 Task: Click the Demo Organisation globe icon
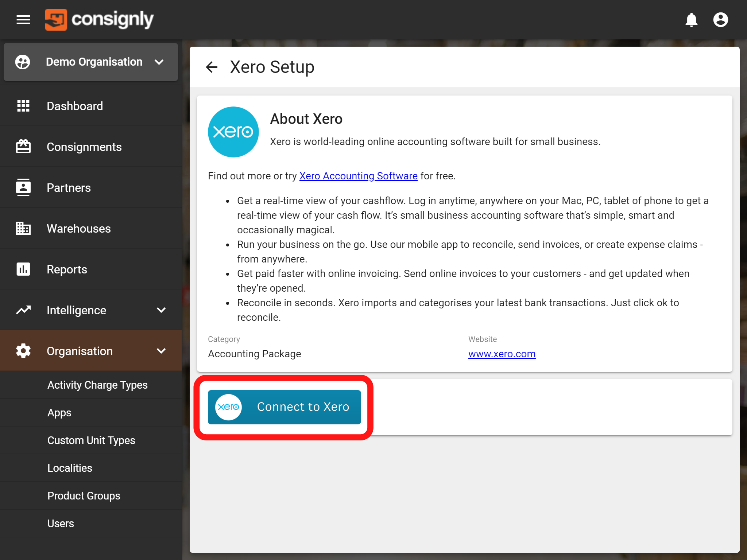coord(23,62)
